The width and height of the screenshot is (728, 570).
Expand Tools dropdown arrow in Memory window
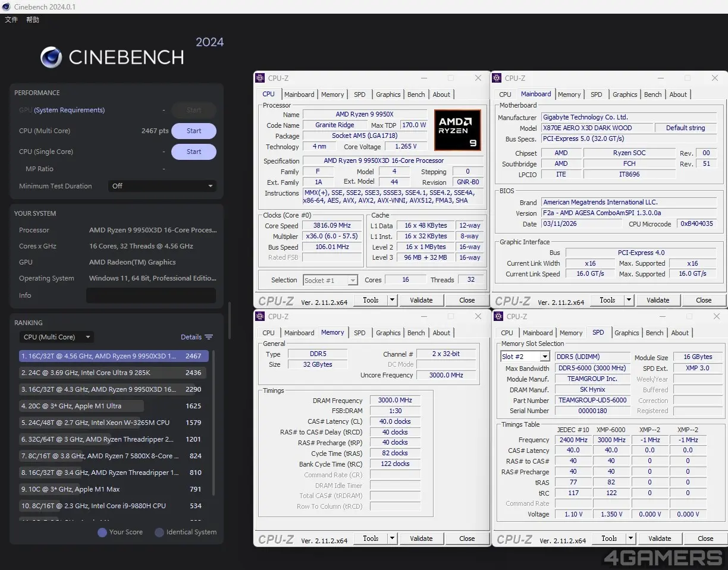coord(393,538)
